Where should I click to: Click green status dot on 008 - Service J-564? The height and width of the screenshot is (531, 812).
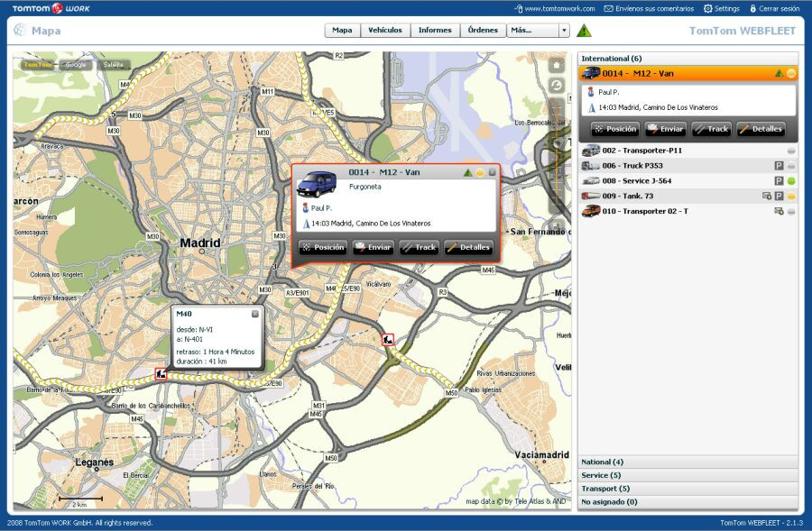(791, 181)
